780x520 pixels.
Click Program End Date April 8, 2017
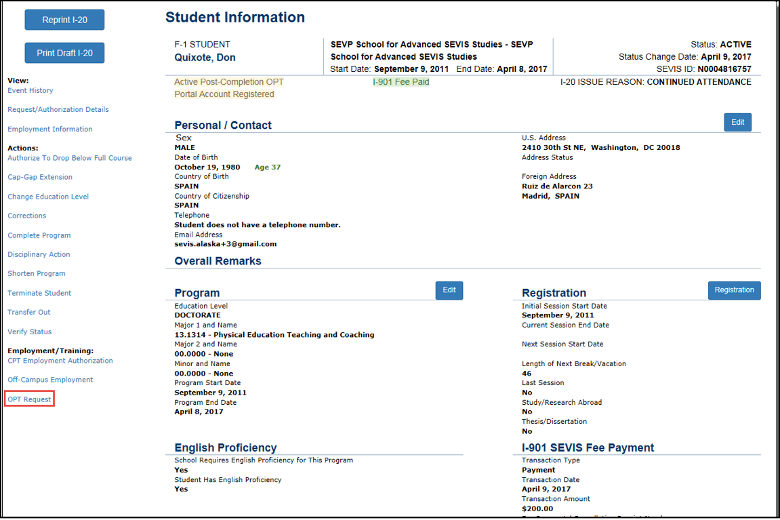coord(198,412)
